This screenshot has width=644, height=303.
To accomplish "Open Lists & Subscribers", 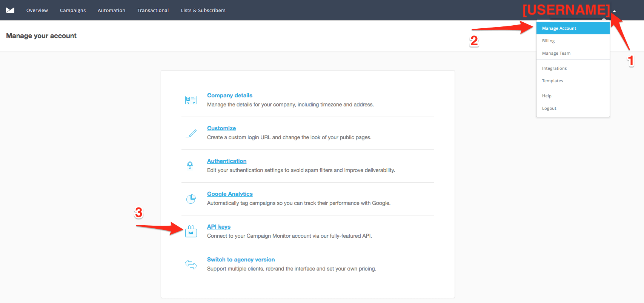I will click(x=203, y=10).
